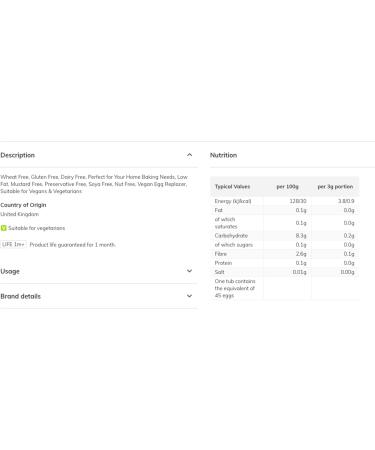375x450 pixels.
Task: Click the 'Typical Values' column header
Action: pyautogui.click(x=232, y=186)
